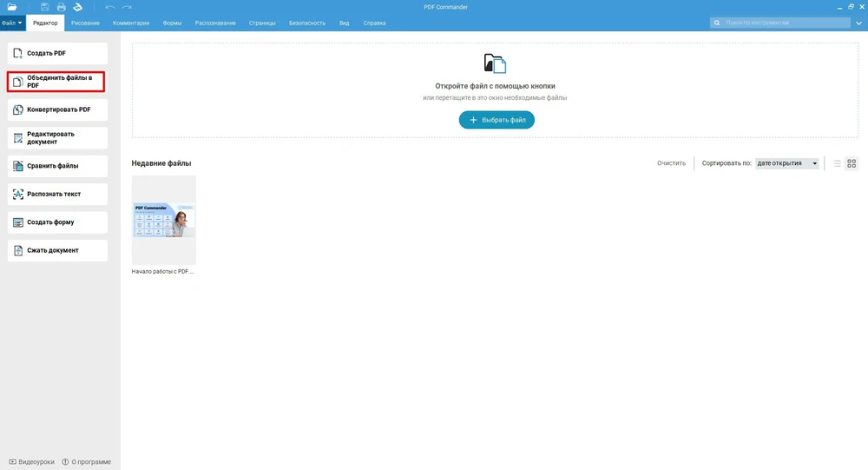The image size is (868, 470).
Task: Click Очистить to clear recent files
Action: pyautogui.click(x=671, y=163)
